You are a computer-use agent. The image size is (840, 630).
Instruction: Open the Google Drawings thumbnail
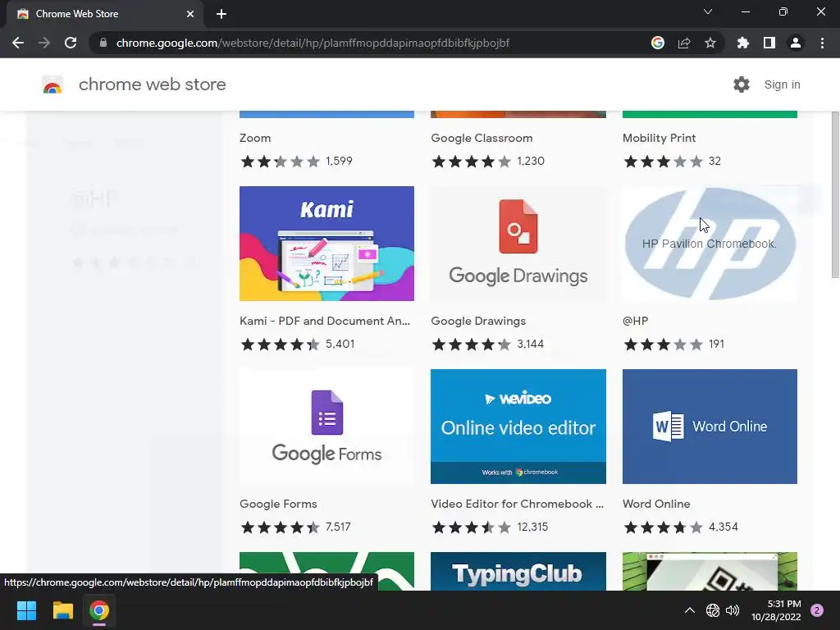point(518,244)
